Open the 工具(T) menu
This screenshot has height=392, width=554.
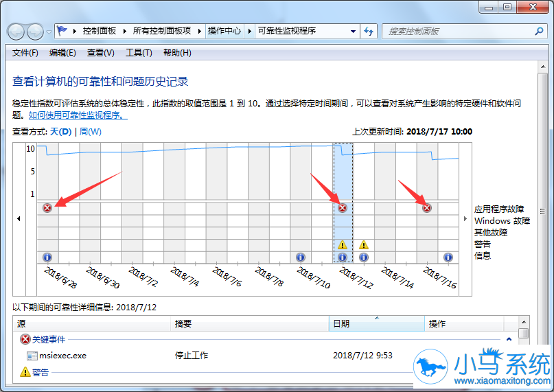pyautogui.click(x=139, y=53)
